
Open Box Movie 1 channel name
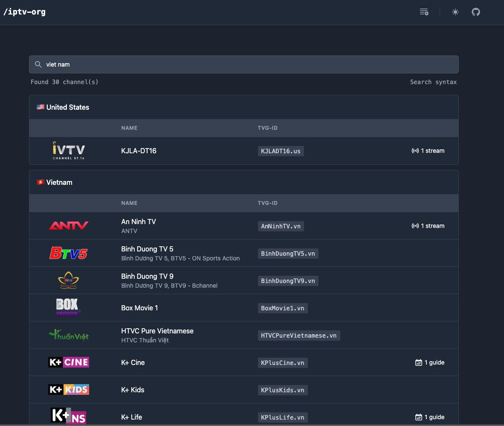tap(139, 308)
